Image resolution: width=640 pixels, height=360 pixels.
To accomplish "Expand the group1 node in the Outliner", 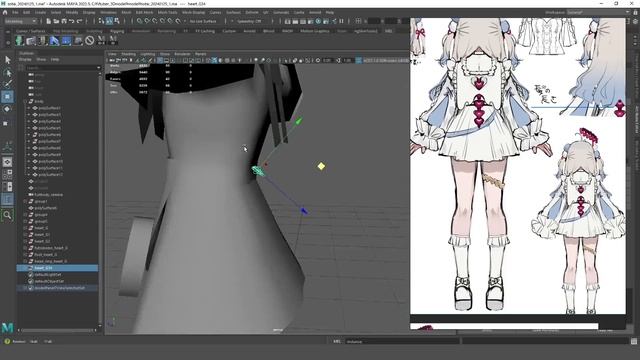I will point(26,201).
